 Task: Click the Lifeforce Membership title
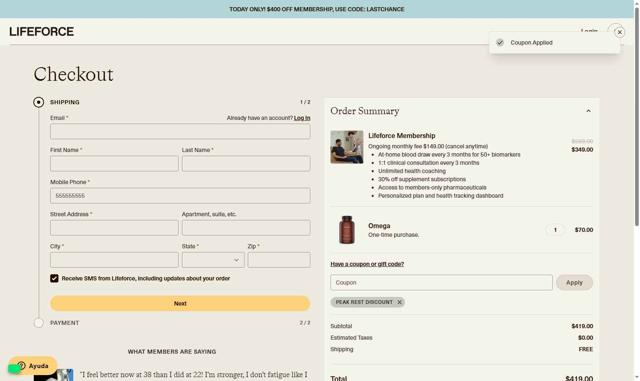pyautogui.click(x=402, y=136)
